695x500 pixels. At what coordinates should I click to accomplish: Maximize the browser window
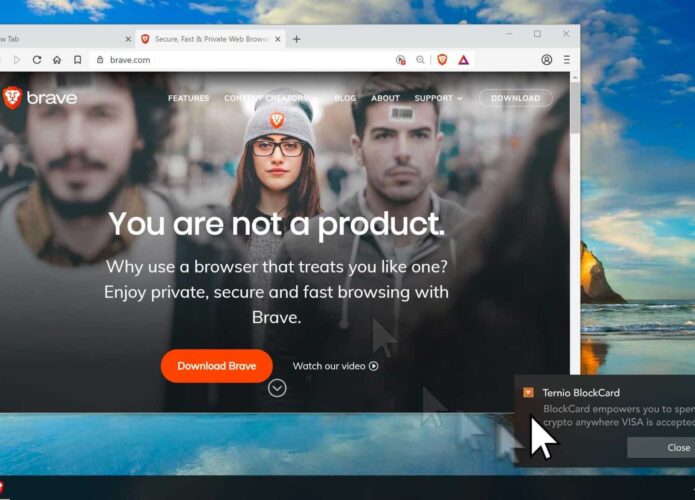pyautogui.click(x=538, y=34)
